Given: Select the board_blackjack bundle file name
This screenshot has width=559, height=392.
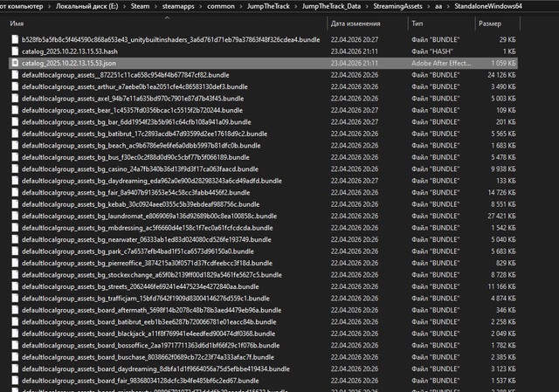Looking at the screenshot, I should 148,334.
